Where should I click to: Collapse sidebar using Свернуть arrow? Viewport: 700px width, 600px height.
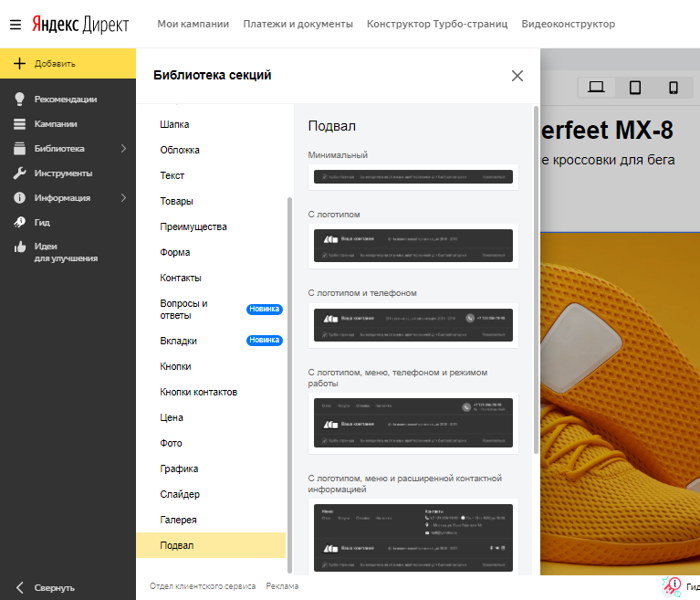click(x=20, y=587)
